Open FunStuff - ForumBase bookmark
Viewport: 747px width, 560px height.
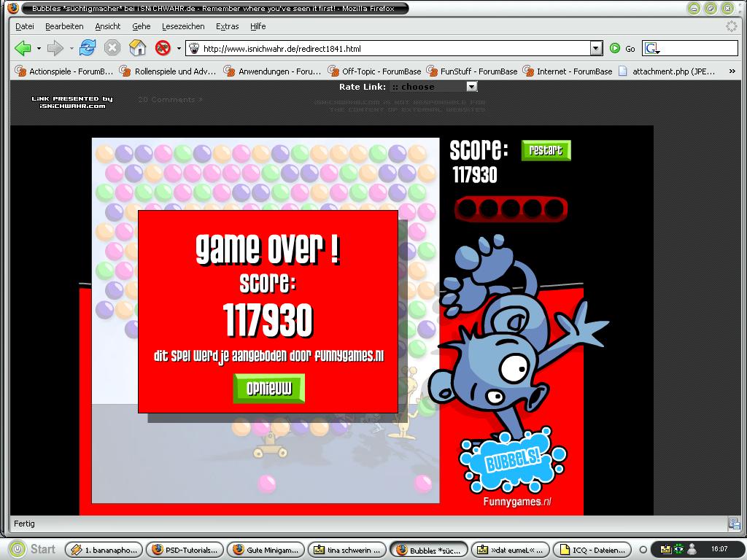472,71
